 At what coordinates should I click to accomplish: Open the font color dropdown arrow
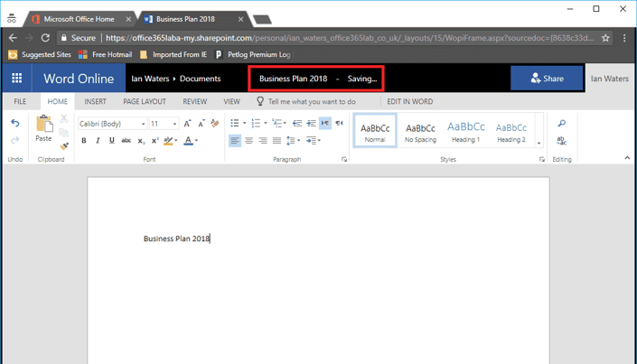pyautogui.click(x=197, y=141)
